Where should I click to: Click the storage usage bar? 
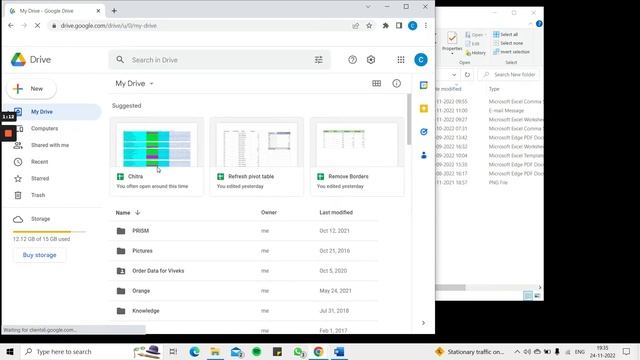point(49,232)
